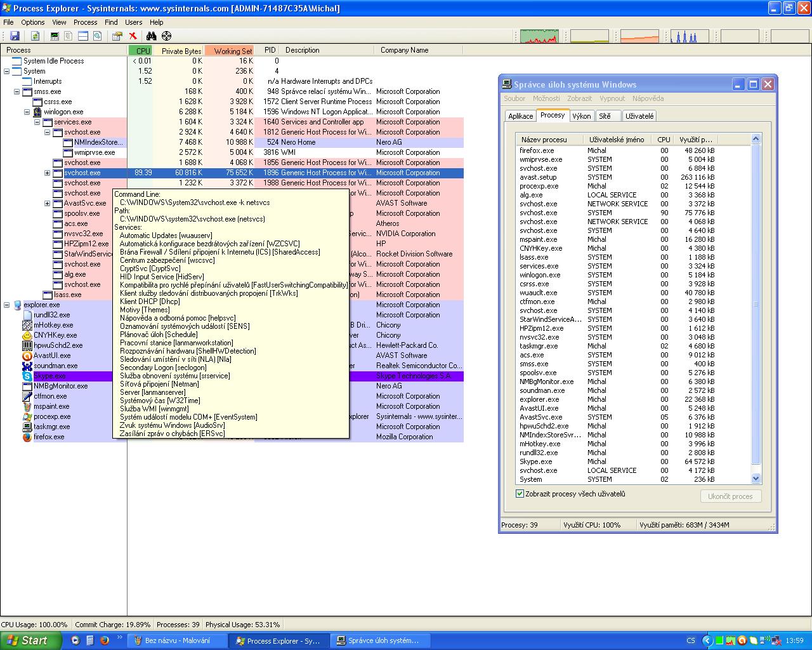
Task: Sort by Company Name column
Action: click(420, 50)
